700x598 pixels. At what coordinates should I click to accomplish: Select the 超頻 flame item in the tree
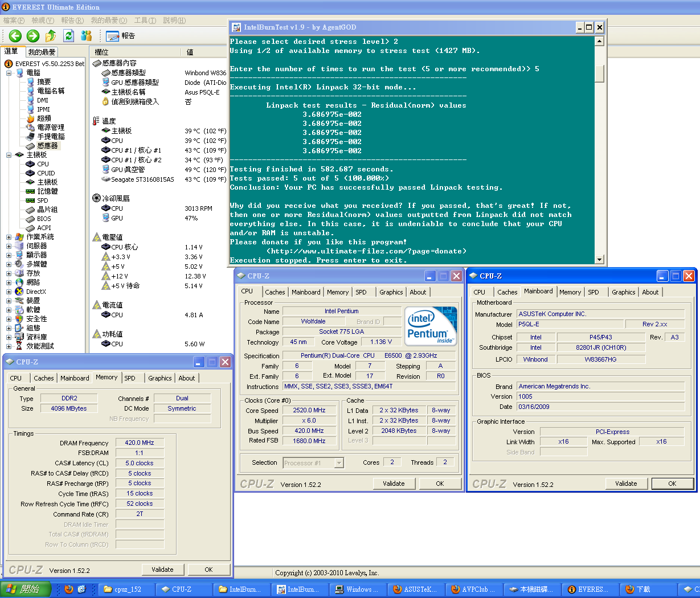[39, 118]
